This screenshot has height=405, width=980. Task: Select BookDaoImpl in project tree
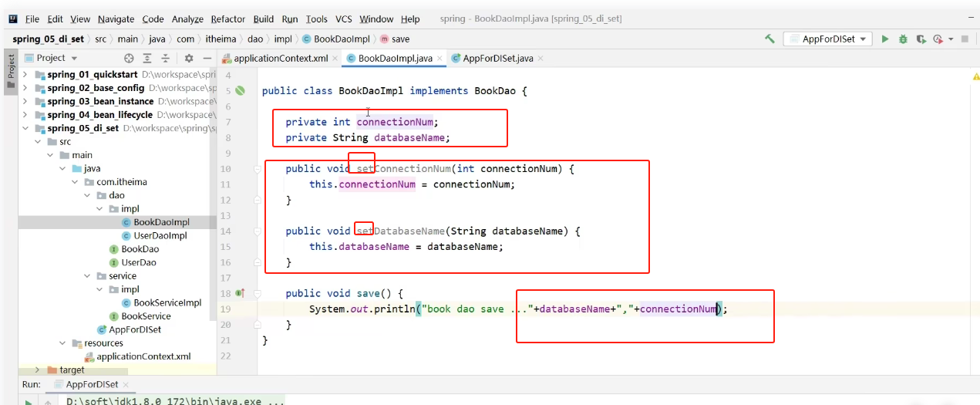tap(161, 222)
